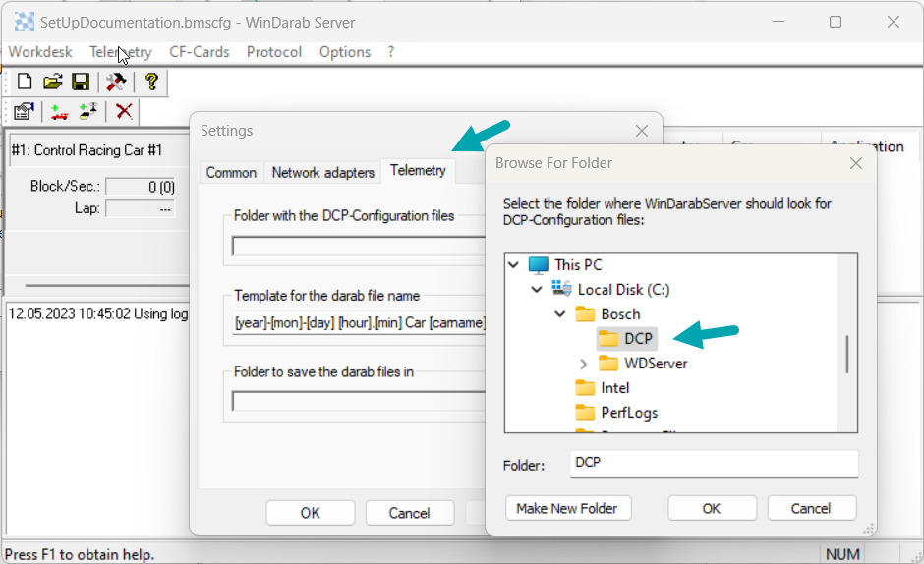The height and width of the screenshot is (564, 924).
Task: Click the darab file name template field
Action: pyautogui.click(x=359, y=323)
